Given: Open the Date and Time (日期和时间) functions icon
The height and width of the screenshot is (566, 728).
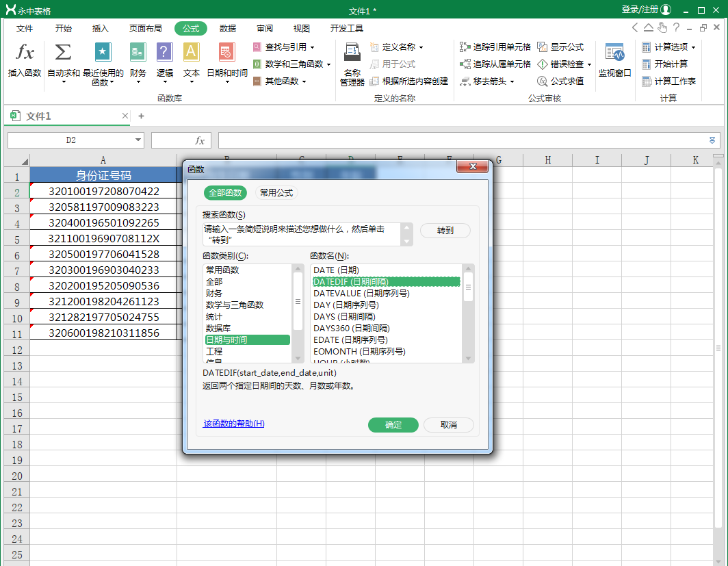Looking at the screenshot, I should 227,52.
